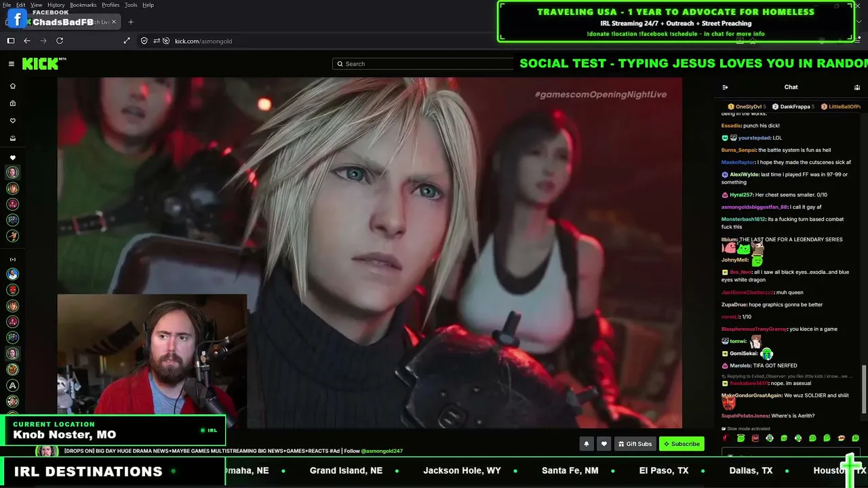Image resolution: width=868 pixels, height=488 pixels.
Task: Click the streamer avatar beside the stream title
Action: [47, 451]
